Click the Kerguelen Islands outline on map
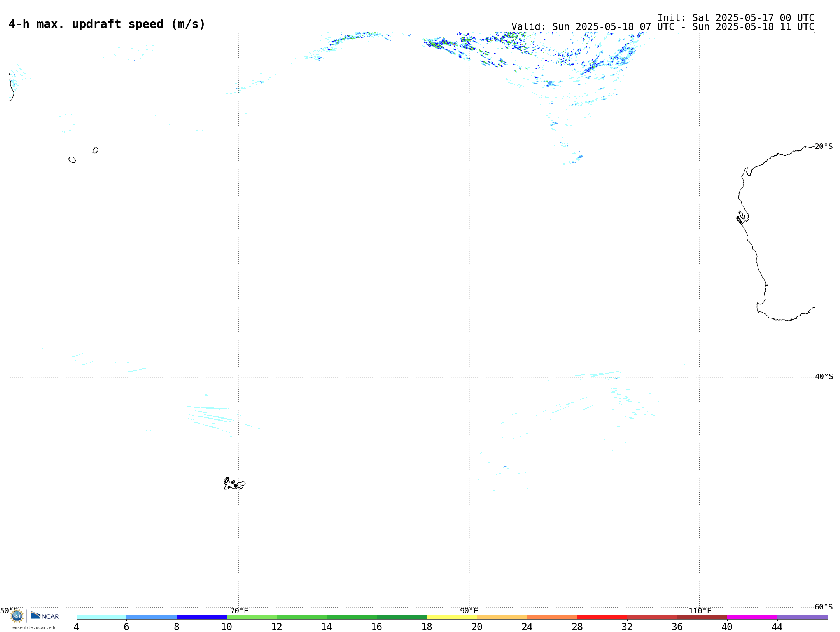 [x=234, y=484]
